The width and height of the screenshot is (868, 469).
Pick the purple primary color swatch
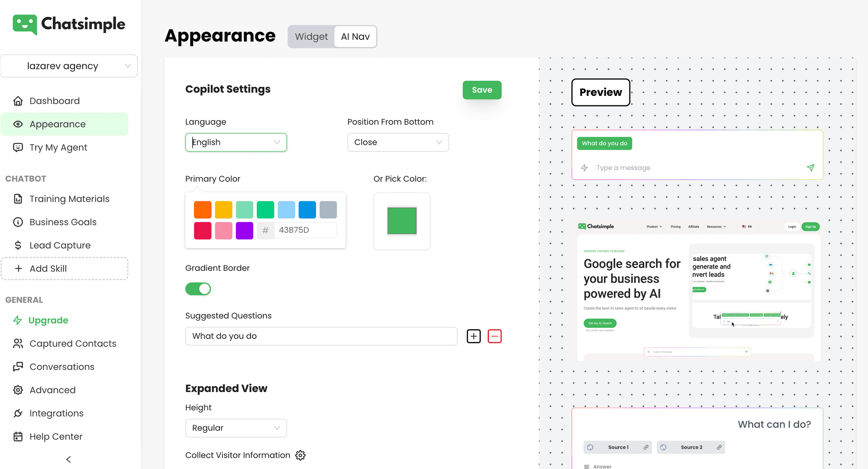[244, 231]
